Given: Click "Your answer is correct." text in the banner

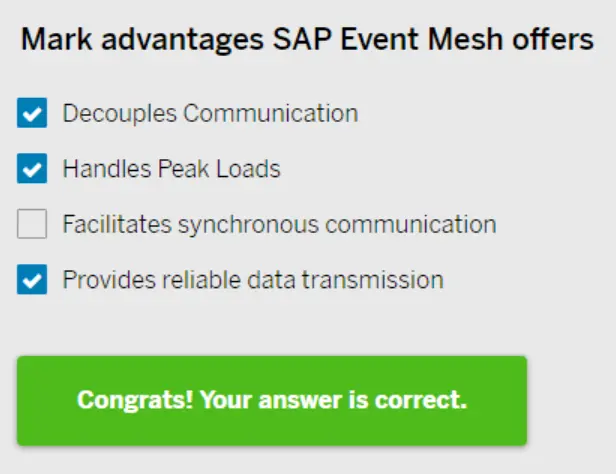Looking at the screenshot, I should 333,401.
